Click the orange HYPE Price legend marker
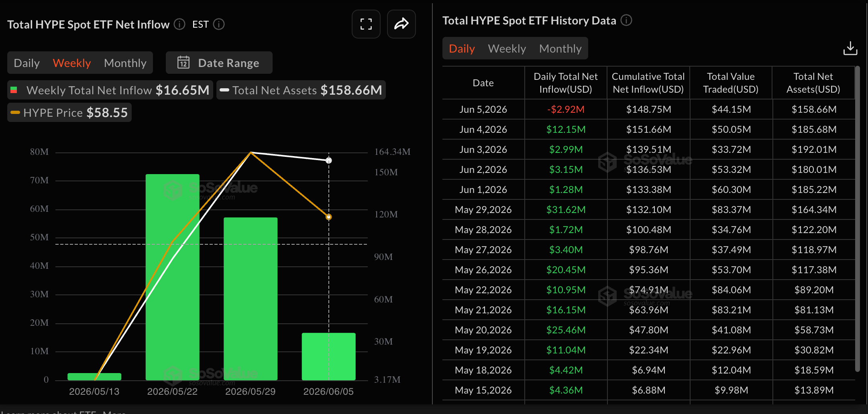 (x=15, y=112)
